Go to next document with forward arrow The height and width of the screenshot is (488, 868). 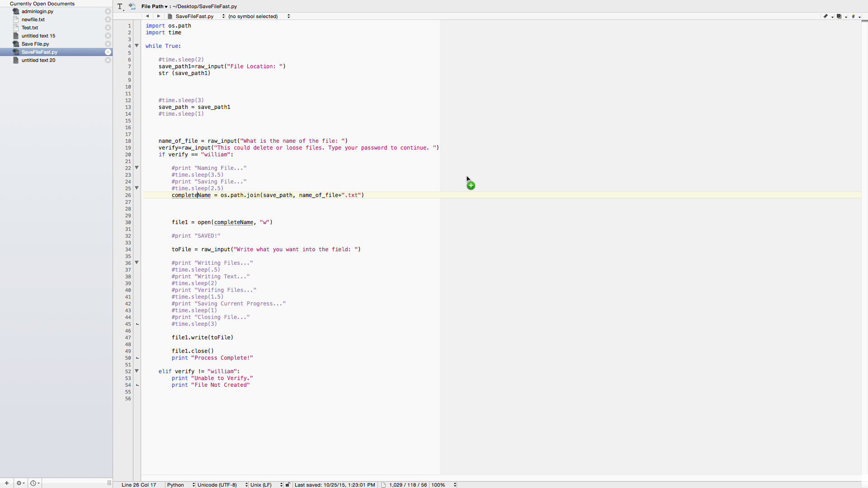point(158,16)
